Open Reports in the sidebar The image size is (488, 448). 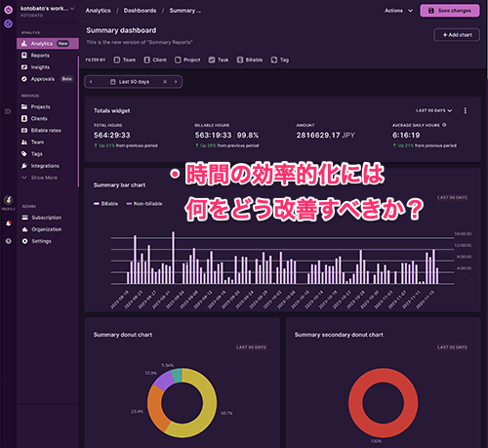click(x=40, y=56)
